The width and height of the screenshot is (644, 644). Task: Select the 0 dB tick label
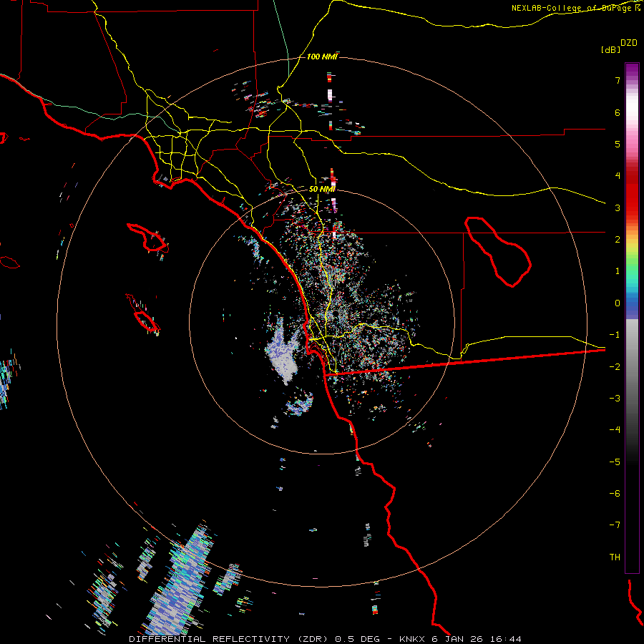618,303
